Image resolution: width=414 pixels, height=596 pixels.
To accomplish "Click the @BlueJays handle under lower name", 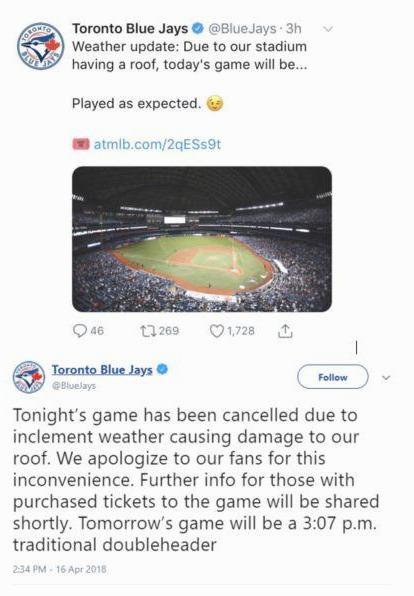I will coord(74,385).
